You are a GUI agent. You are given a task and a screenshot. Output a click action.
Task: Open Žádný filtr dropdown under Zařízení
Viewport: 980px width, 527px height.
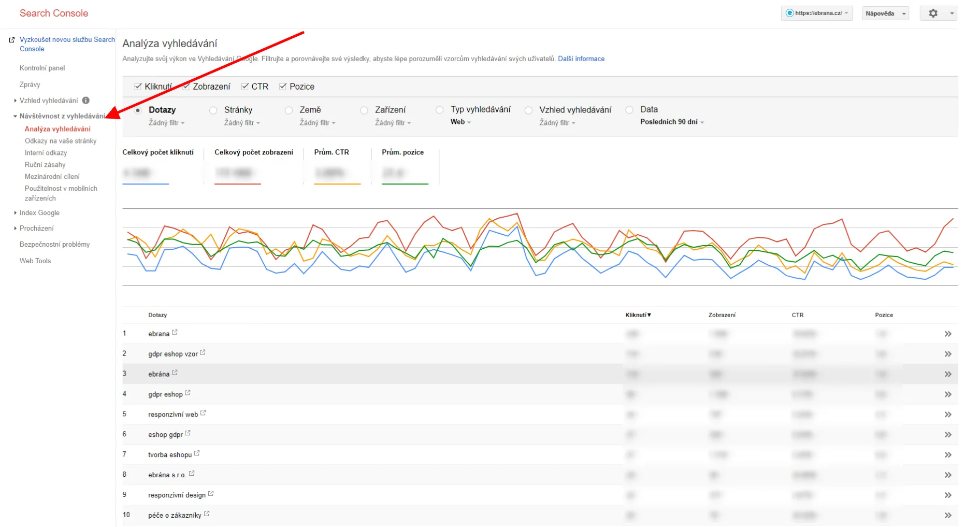tap(393, 123)
